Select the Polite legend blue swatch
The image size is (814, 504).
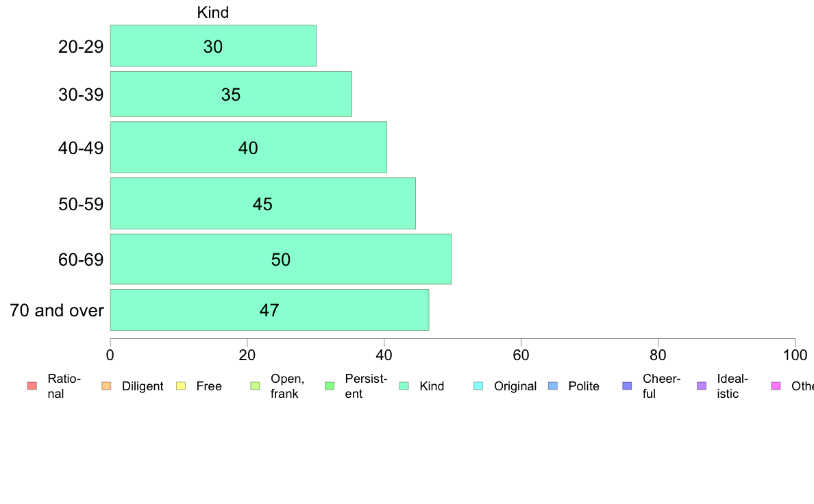point(553,386)
